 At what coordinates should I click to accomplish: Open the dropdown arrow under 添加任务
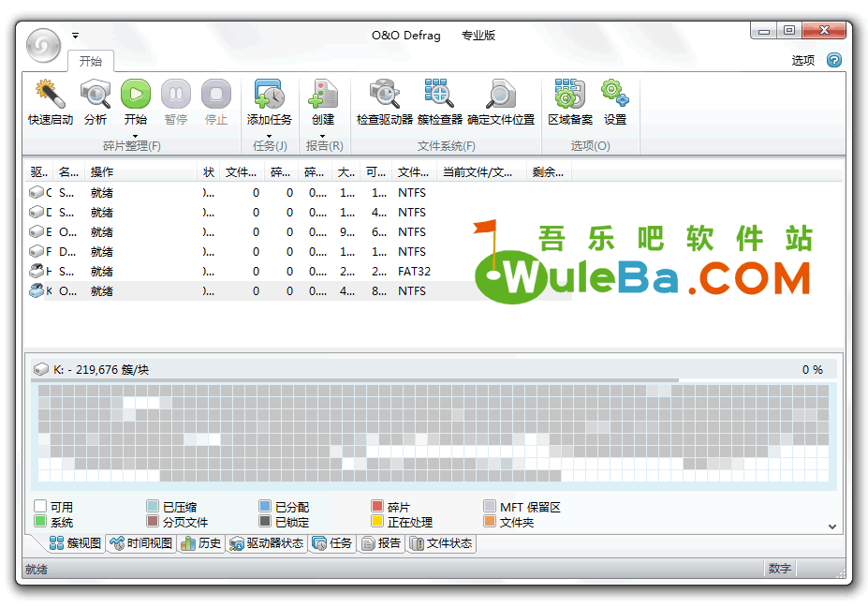(269, 136)
